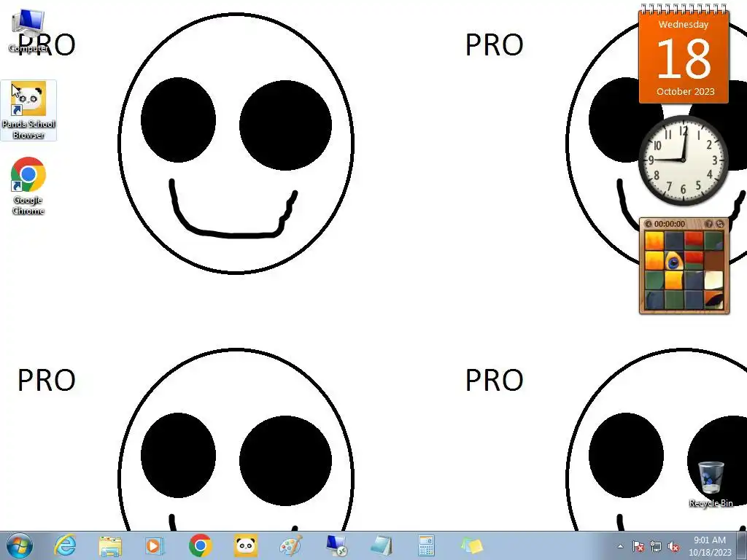Image resolution: width=747 pixels, height=560 pixels.
Task: Click the orange calendar gadget
Action: (684, 53)
